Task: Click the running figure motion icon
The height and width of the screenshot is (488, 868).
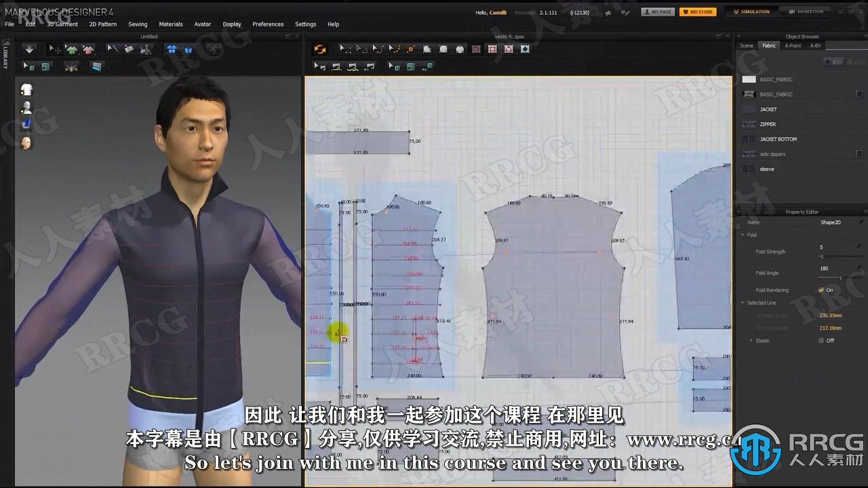Action: [214, 49]
